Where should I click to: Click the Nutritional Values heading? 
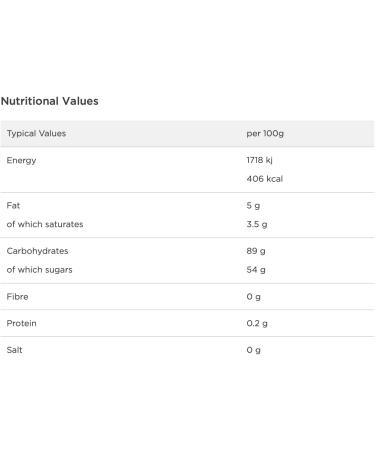point(50,101)
